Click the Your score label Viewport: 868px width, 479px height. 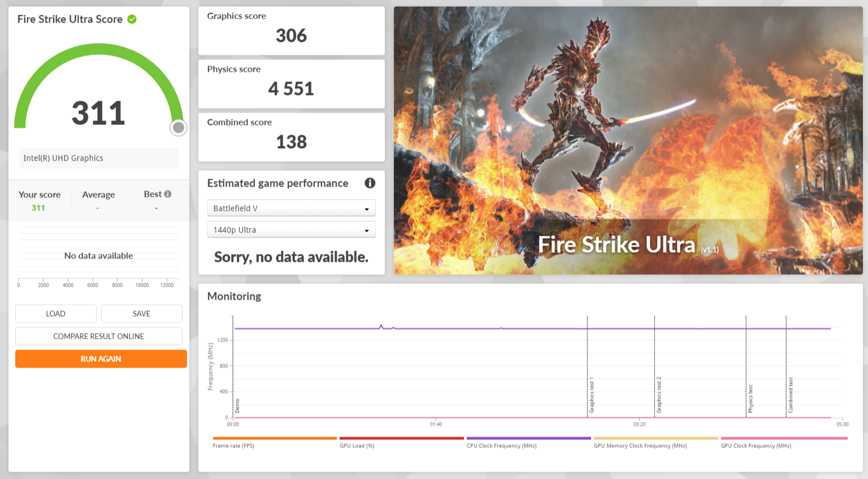(x=40, y=195)
